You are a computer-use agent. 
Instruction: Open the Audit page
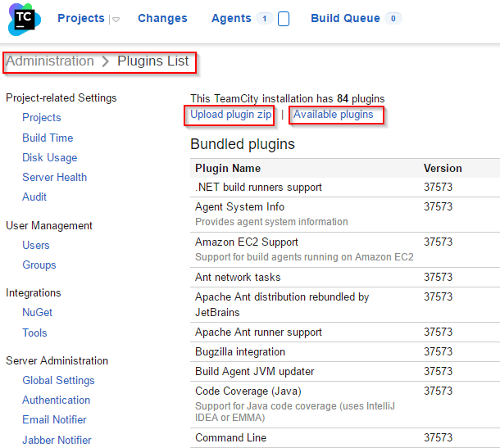click(x=34, y=197)
